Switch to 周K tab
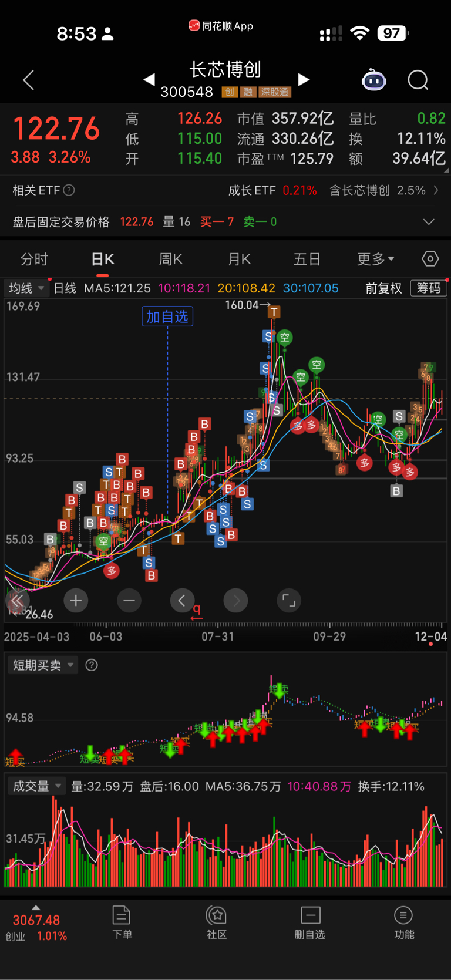Image resolution: width=451 pixels, height=980 pixels. [171, 259]
